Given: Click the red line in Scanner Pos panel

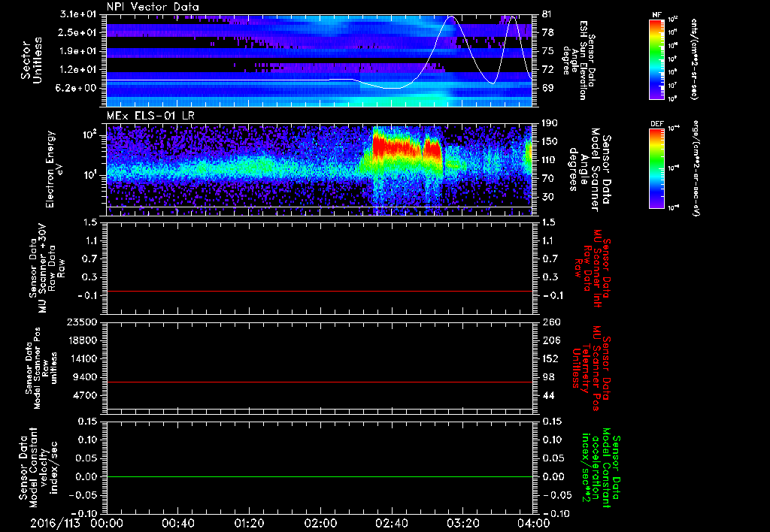Looking at the screenshot, I should pos(319,382).
